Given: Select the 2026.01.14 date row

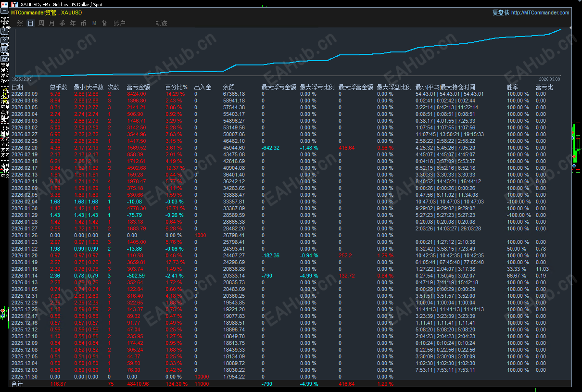Looking at the screenshot, I should 291,276.
